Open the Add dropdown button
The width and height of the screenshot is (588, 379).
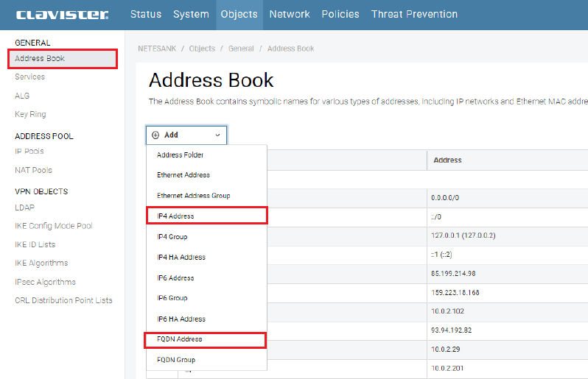[186, 135]
